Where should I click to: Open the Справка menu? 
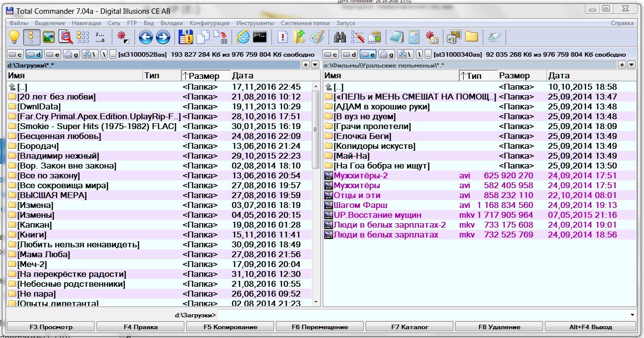pos(622,23)
